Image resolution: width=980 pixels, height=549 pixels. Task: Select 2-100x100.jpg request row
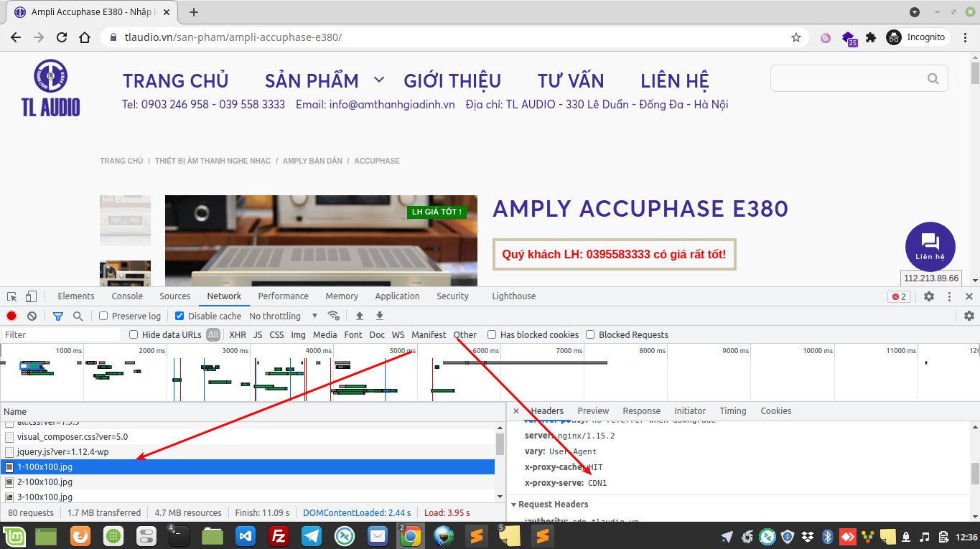coord(248,482)
